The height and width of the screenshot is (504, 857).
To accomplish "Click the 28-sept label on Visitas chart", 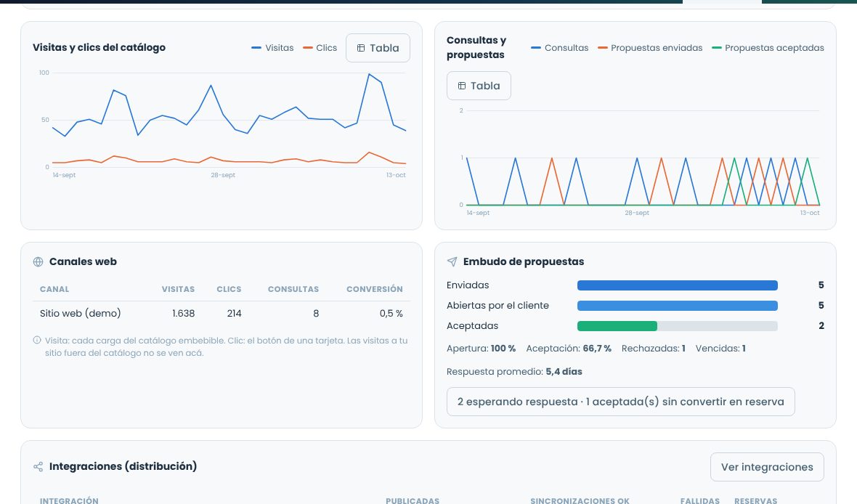I will tap(223, 175).
